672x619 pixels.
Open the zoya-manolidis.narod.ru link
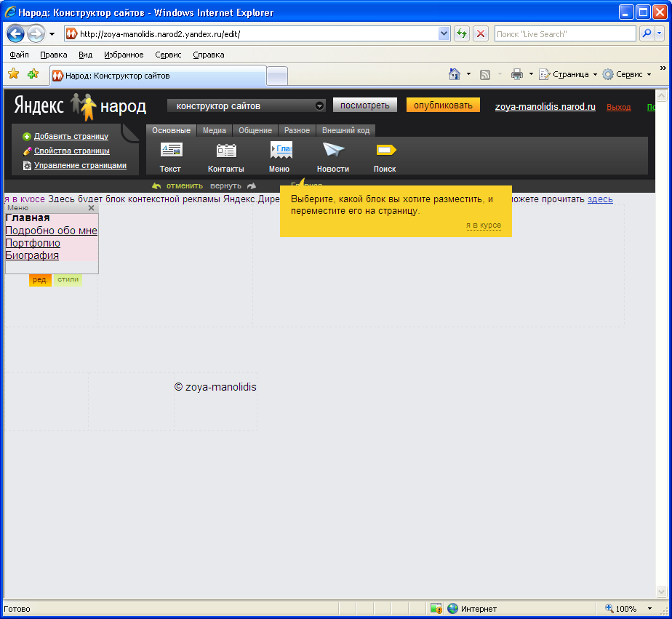click(545, 107)
